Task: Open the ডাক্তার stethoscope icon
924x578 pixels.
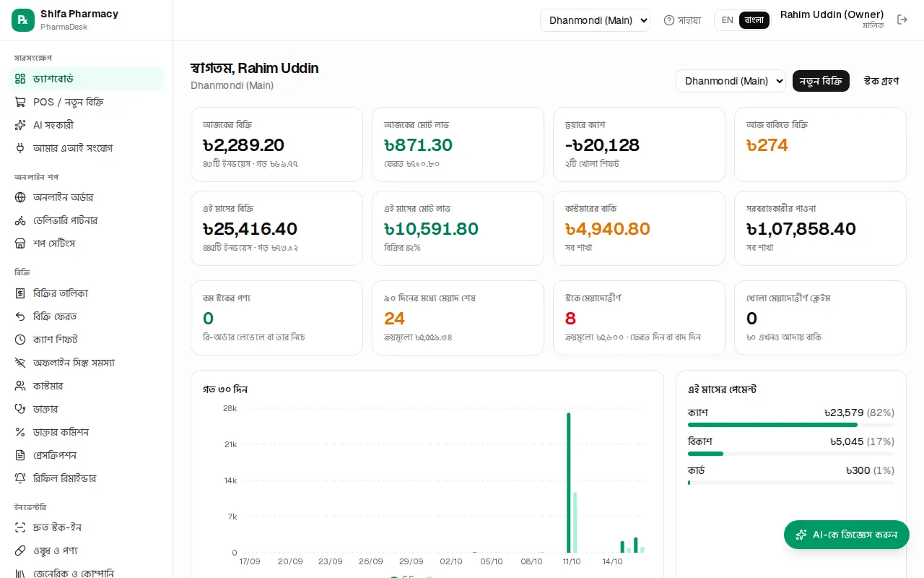Action: point(20,409)
